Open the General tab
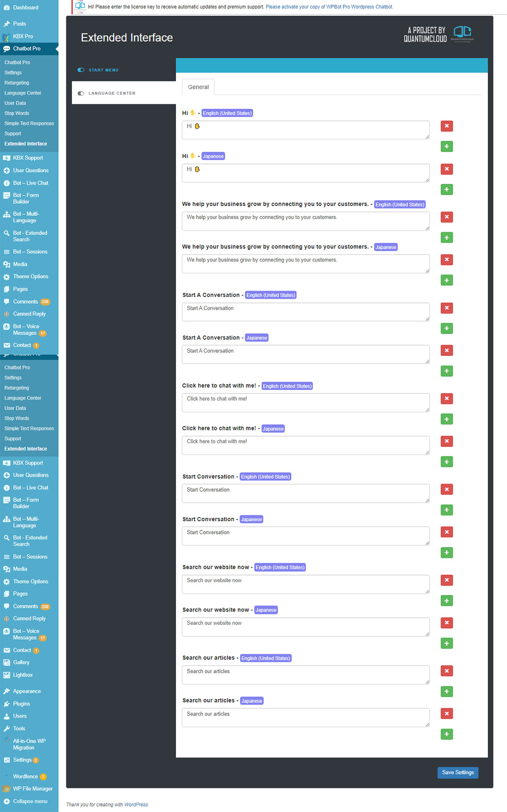This screenshot has width=507, height=812. click(x=198, y=87)
